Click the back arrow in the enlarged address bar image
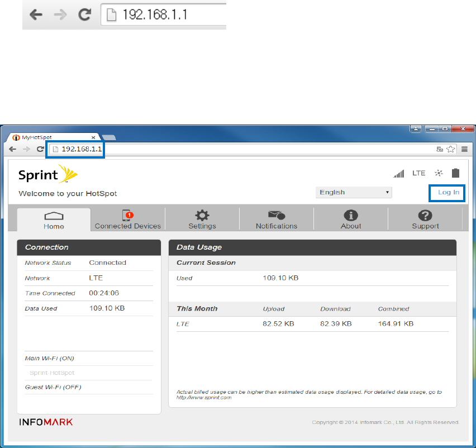 pyautogui.click(x=36, y=15)
